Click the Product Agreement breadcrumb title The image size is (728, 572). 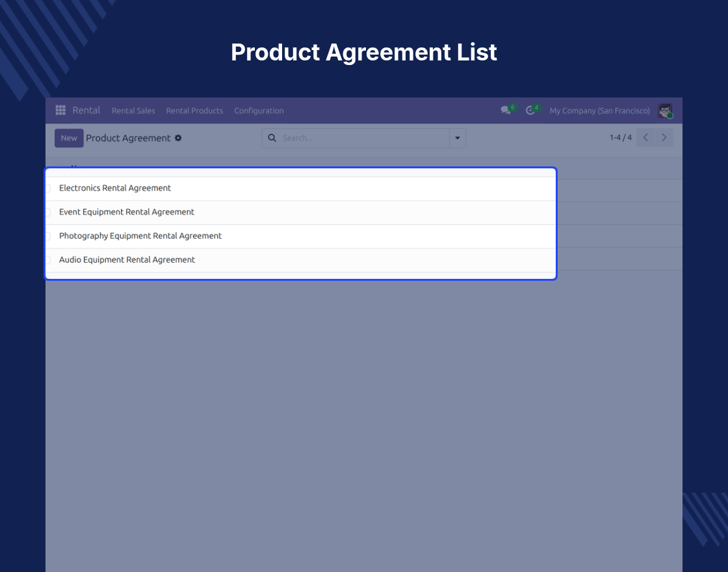(x=128, y=138)
